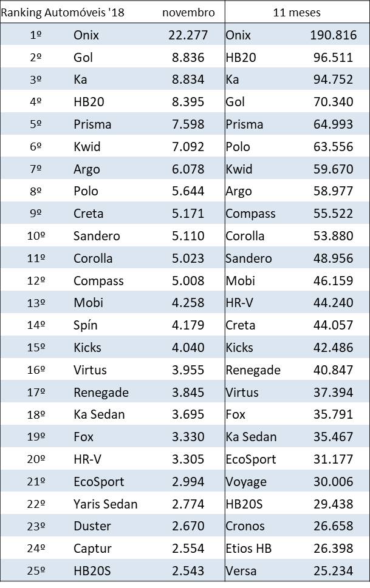Click the Yaris Sedan cell
The image size is (370, 588).
tap(105, 504)
